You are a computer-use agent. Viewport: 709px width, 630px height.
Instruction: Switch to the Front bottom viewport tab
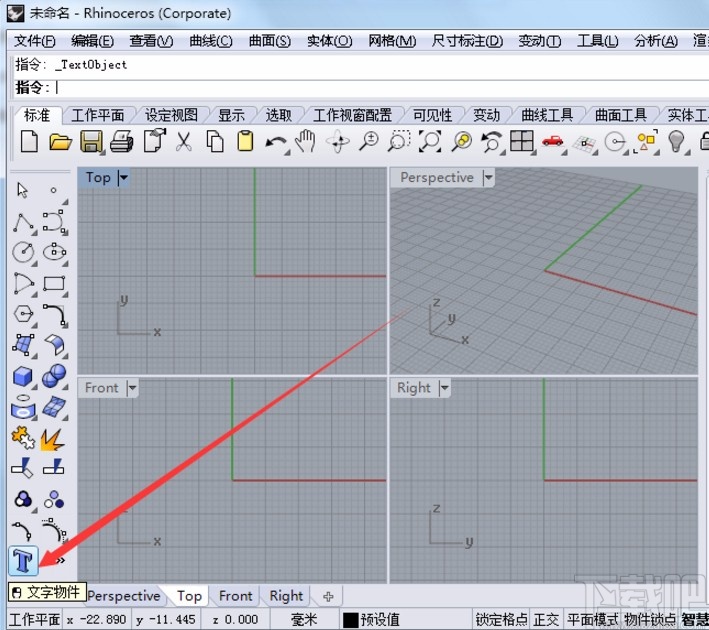(236, 596)
